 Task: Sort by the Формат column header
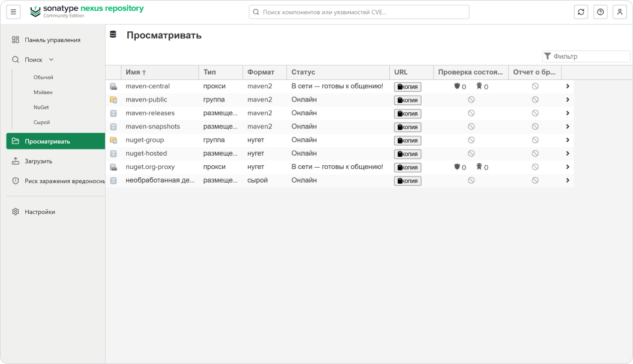[x=264, y=72]
